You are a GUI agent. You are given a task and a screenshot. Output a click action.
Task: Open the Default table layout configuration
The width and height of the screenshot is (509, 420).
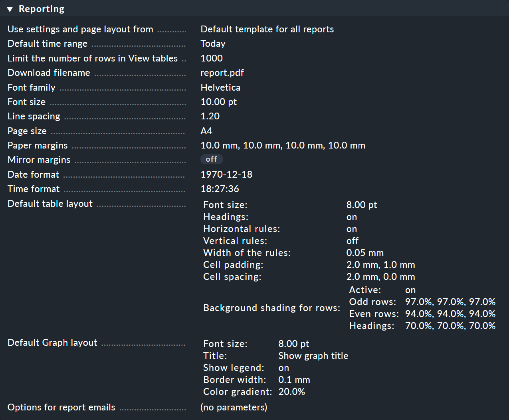click(50, 203)
